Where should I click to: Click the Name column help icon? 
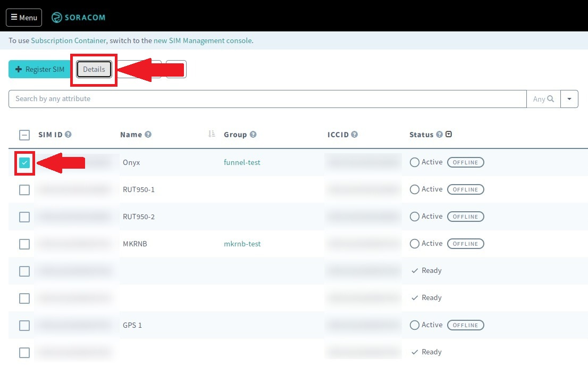[x=148, y=135]
